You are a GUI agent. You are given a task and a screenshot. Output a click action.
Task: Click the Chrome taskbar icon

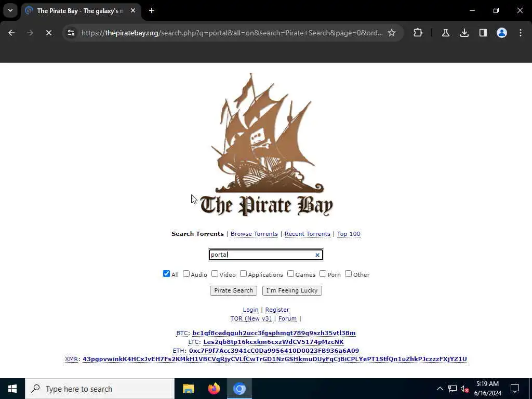point(239,389)
